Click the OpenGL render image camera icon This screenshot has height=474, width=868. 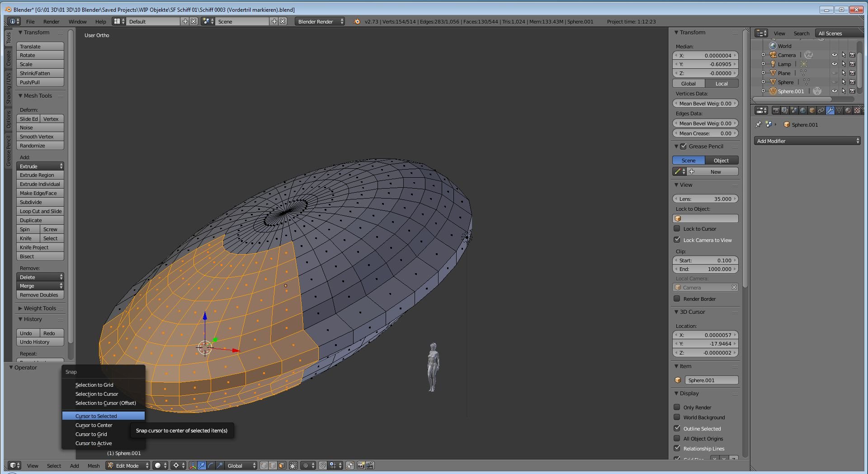point(361,465)
